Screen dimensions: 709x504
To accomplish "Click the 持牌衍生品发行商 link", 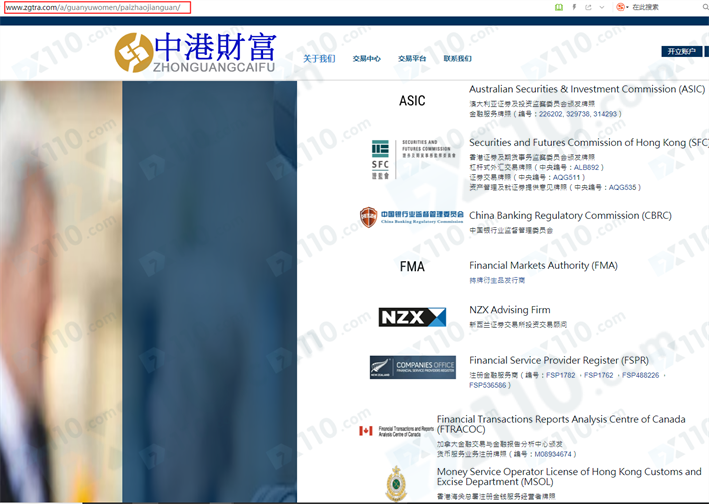I will coord(497,280).
